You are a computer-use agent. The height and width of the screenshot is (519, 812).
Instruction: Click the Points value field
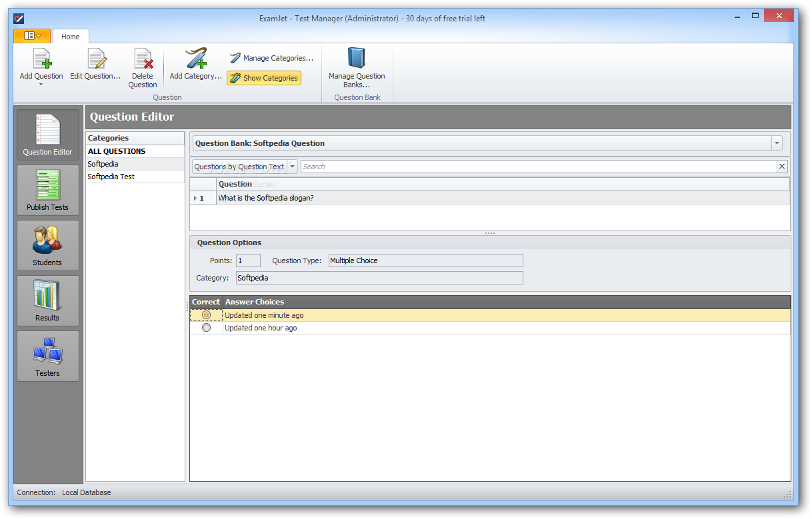[x=248, y=260]
